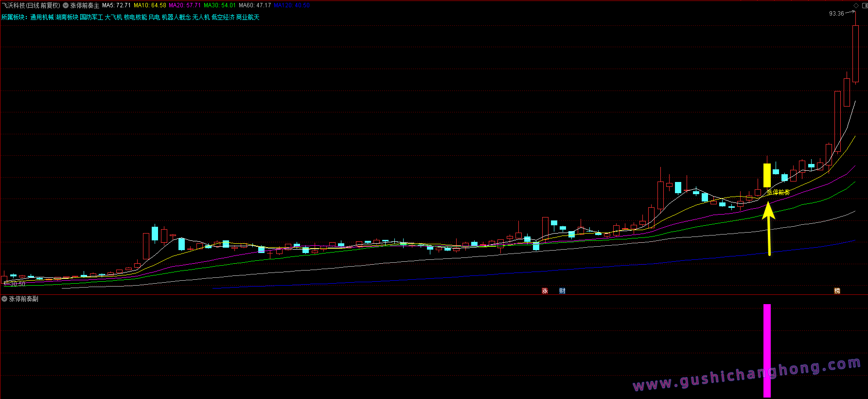
Task: Open the 低空经济 sector link
Action: [x=223, y=17]
